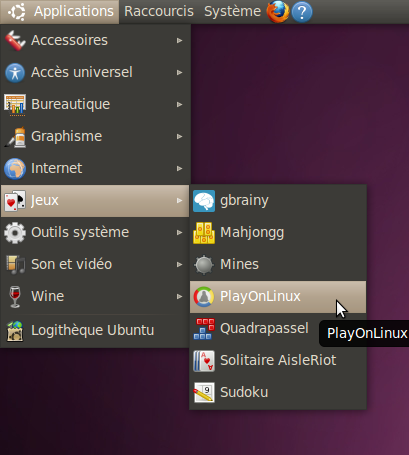Image resolution: width=409 pixels, height=455 pixels.
Task: Click the Firefox icon in top panel
Action: [278, 12]
